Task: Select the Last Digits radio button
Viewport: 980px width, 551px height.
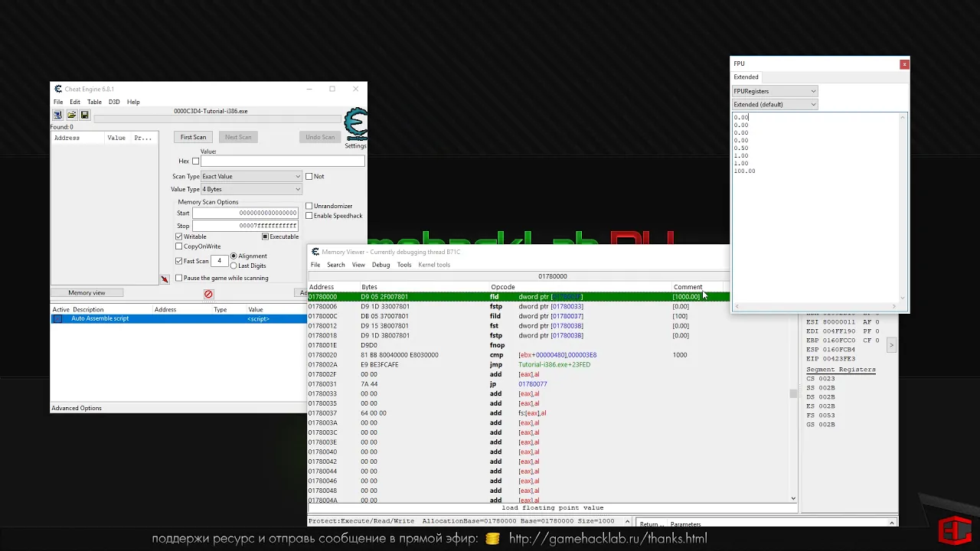Action: (234, 266)
